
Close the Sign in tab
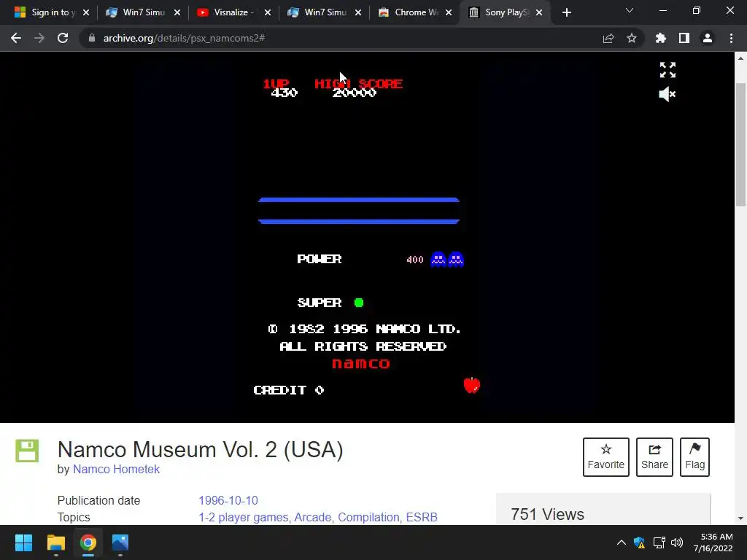pyautogui.click(x=86, y=12)
